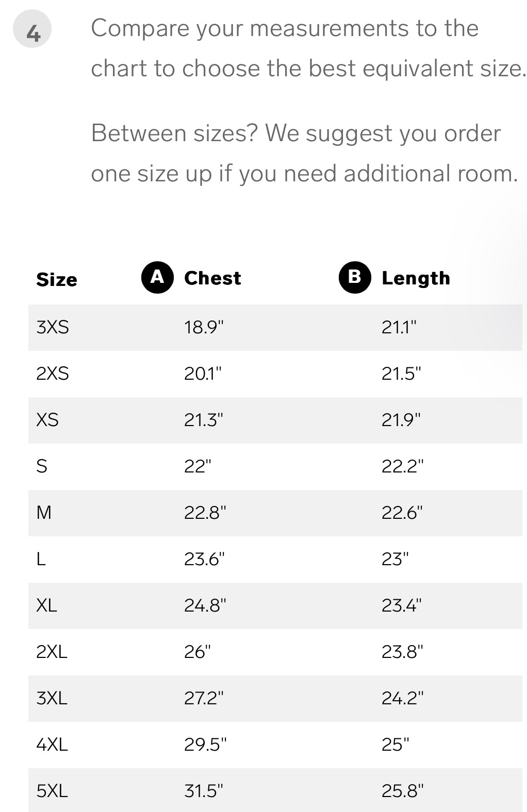Click the Size column header
This screenshot has width=527, height=812.
57,279
